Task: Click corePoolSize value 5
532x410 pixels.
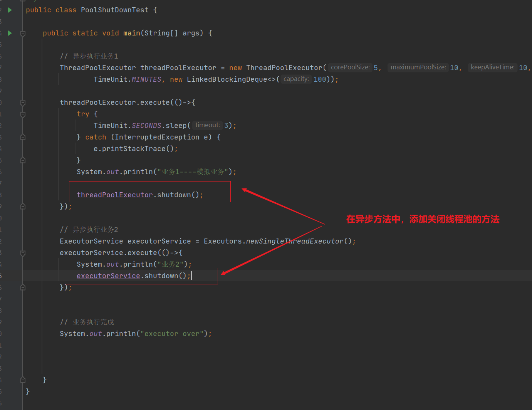Action: [x=376, y=68]
